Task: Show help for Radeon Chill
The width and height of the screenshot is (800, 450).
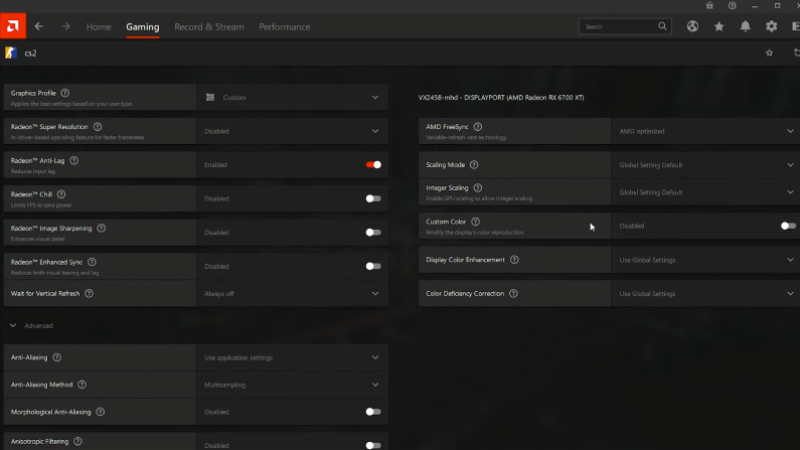Action: (61, 194)
